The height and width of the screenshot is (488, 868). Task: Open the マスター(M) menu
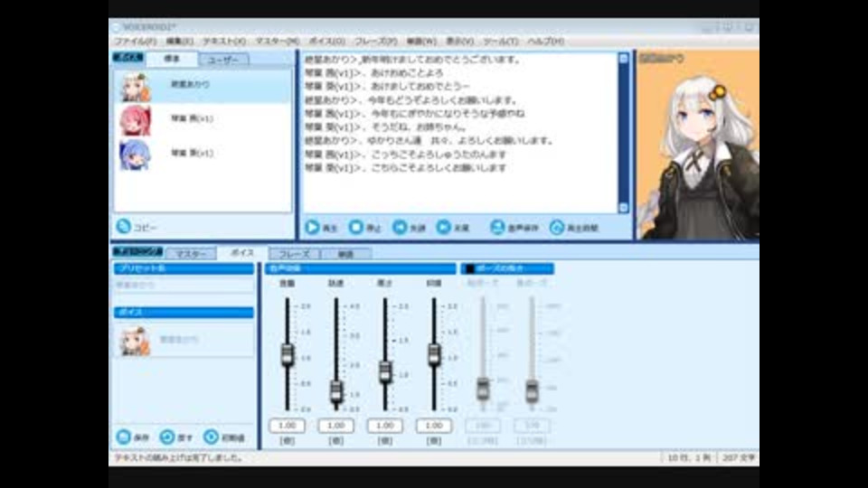point(277,42)
